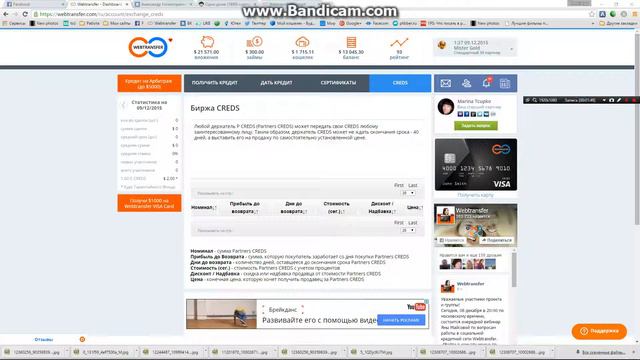Open the piggy bank investments icon
This screenshot has width=640, height=360.
click(207, 42)
